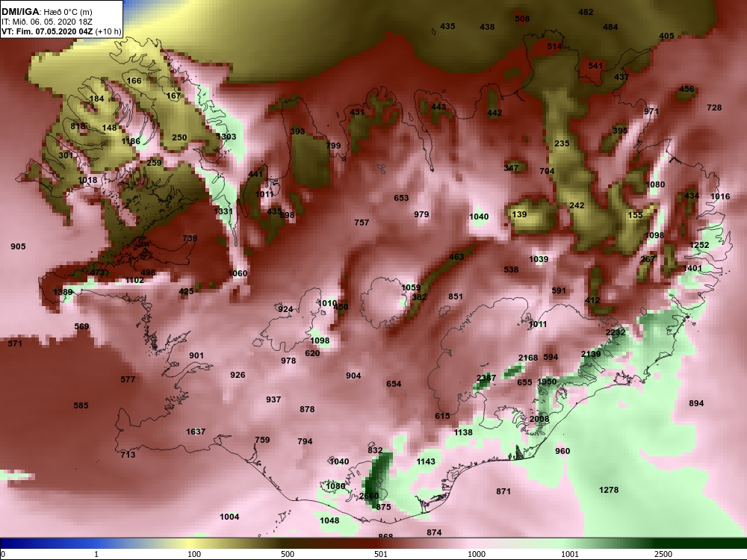Click the 2660 value on the map
The image size is (747, 560).
point(369,497)
